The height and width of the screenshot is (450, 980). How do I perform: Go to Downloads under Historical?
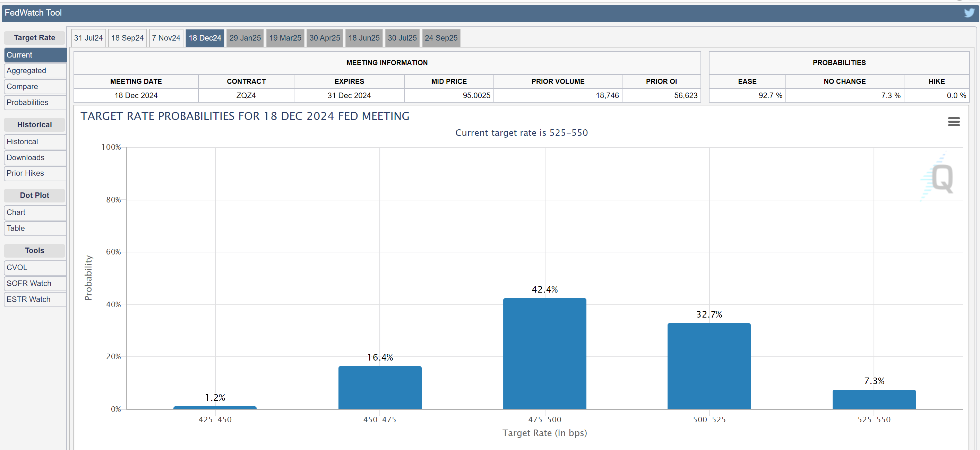[35, 157]
